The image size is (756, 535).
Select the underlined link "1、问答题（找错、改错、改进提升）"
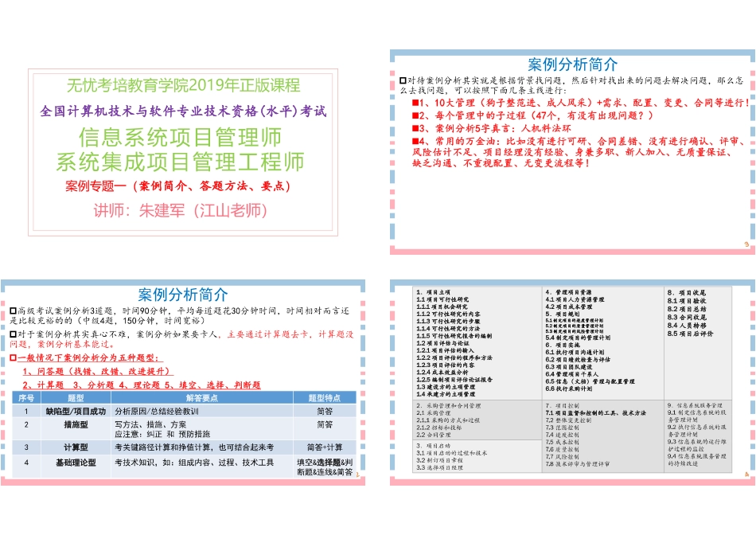coord(97,373)
